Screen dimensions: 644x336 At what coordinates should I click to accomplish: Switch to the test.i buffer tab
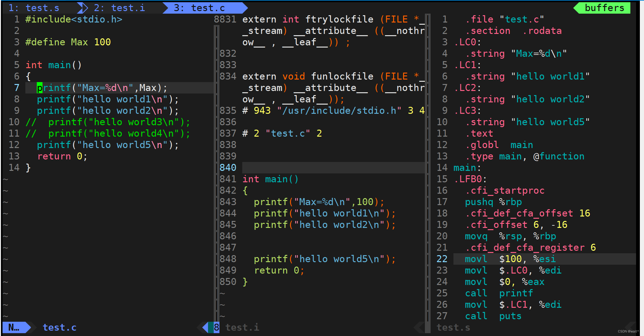119,8
